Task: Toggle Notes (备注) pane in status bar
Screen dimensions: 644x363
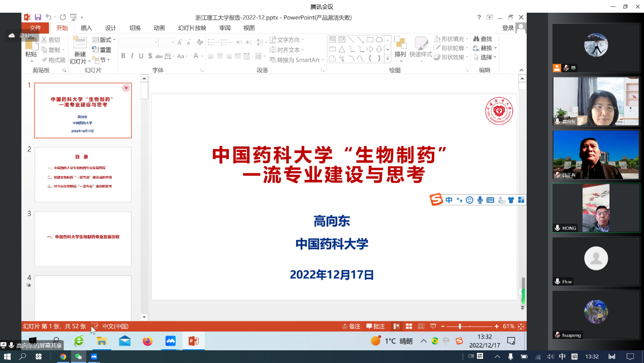Action: [351, 326]
